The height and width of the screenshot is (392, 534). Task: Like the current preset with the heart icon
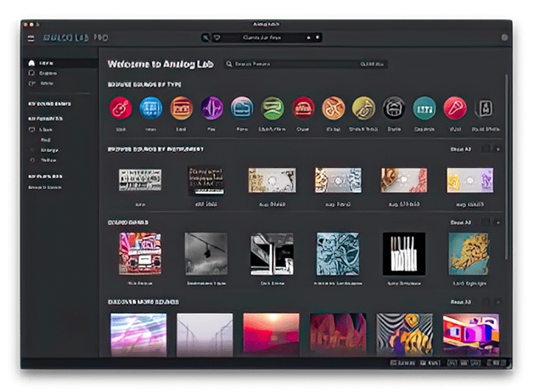(x=217, y=37)
